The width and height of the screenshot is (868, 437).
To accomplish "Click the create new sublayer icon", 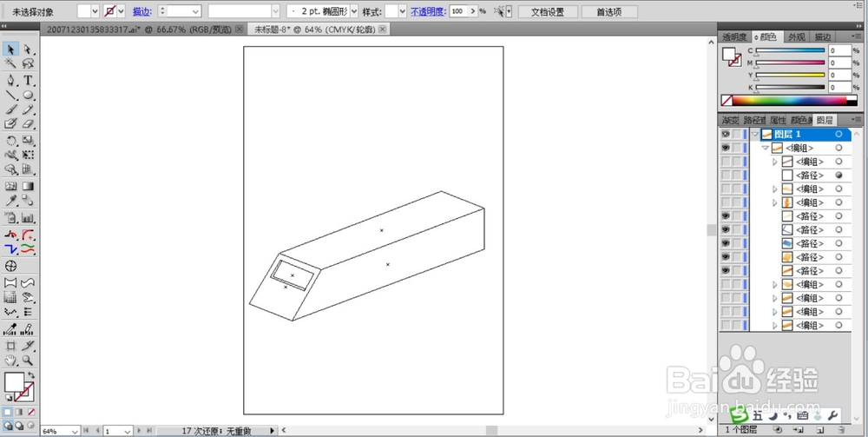I will (x=799, y=430).
